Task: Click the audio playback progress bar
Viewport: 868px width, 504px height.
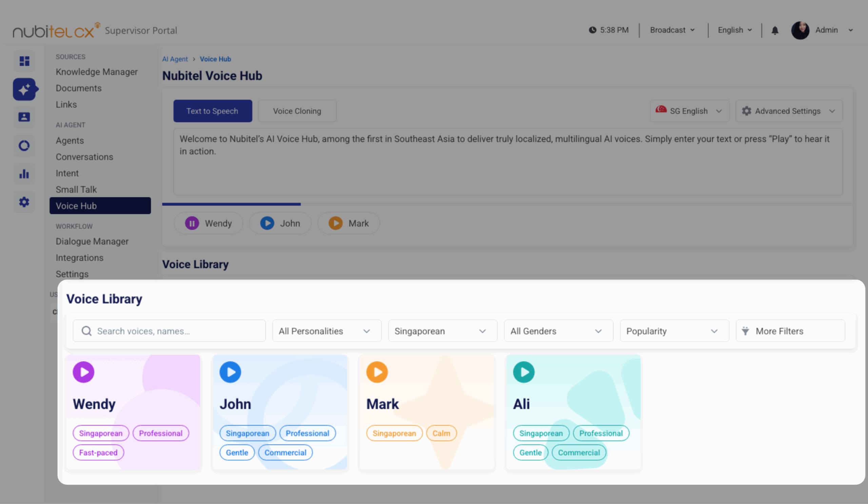Action: (507, 204)
